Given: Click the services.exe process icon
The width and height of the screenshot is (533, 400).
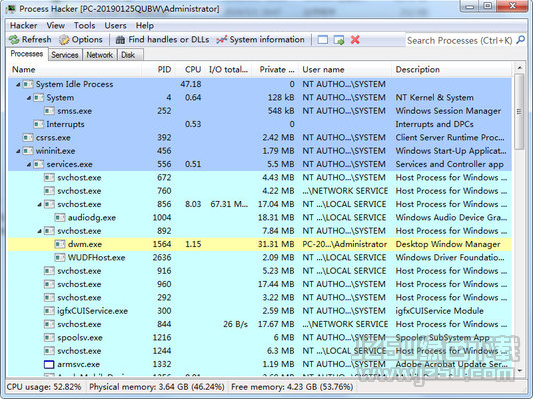Looking at the screenshot, I should pos(38,164).
